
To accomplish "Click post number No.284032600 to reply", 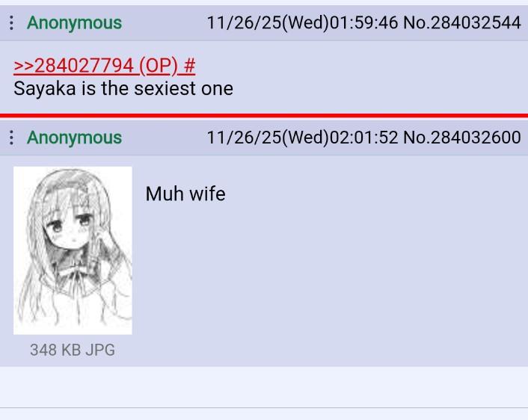I will tap(462, 138).
